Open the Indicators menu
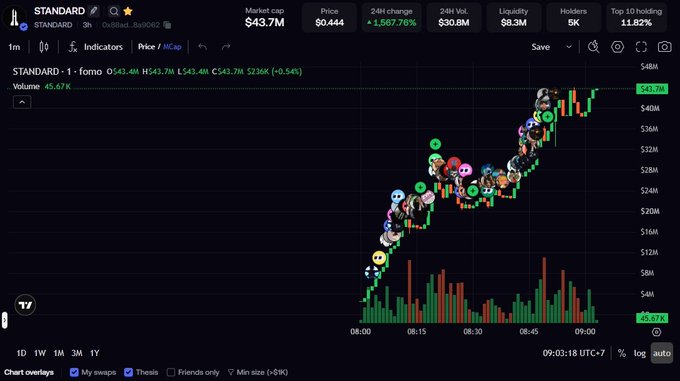Viewport: 680px width, 381px height. [x=95, y=47]
